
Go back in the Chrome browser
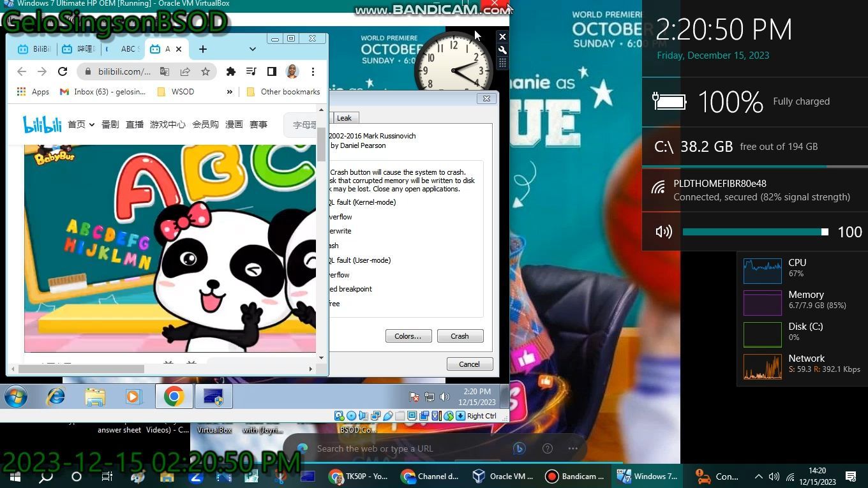[22, 71]
